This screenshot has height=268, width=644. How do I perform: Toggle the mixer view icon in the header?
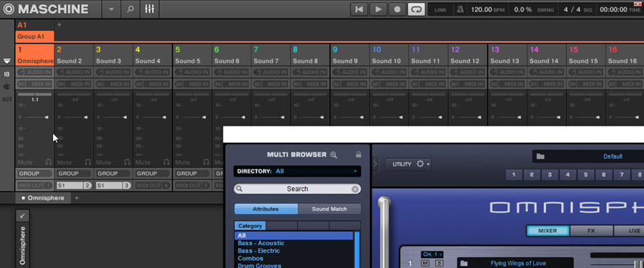pyautogui.click(x=150, y=9)
